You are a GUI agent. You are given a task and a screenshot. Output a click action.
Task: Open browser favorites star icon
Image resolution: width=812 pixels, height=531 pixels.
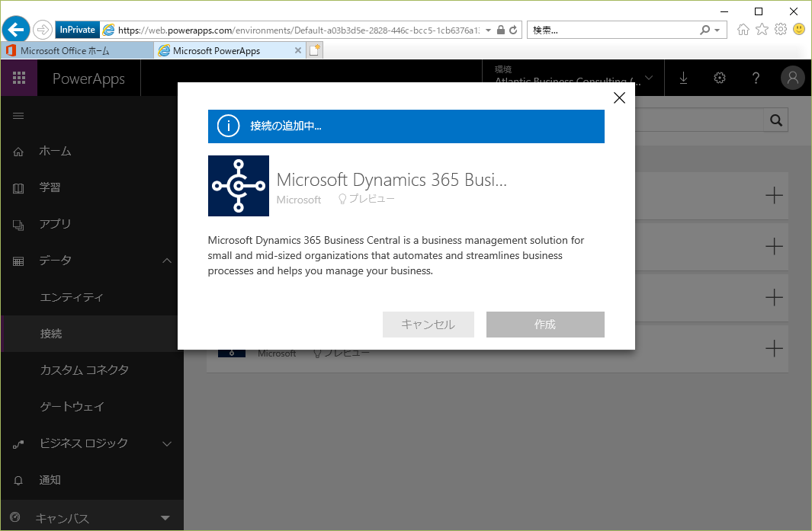tap(762, 30)
